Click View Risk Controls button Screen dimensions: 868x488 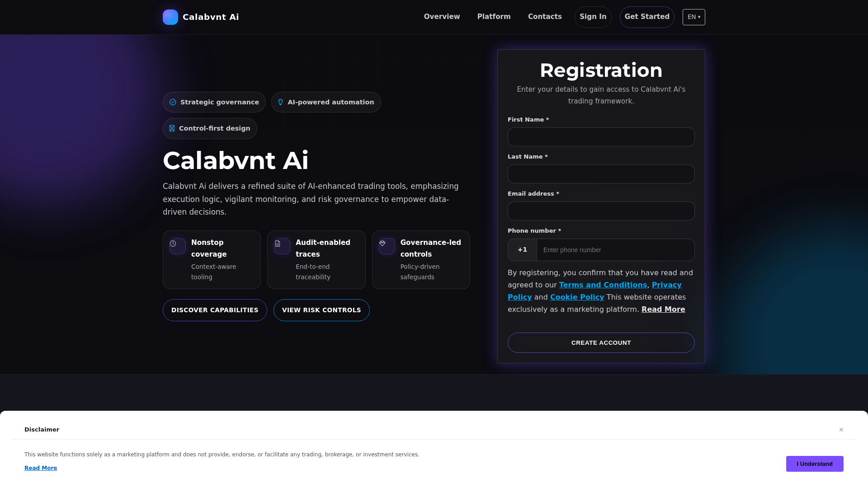[321, 310]
